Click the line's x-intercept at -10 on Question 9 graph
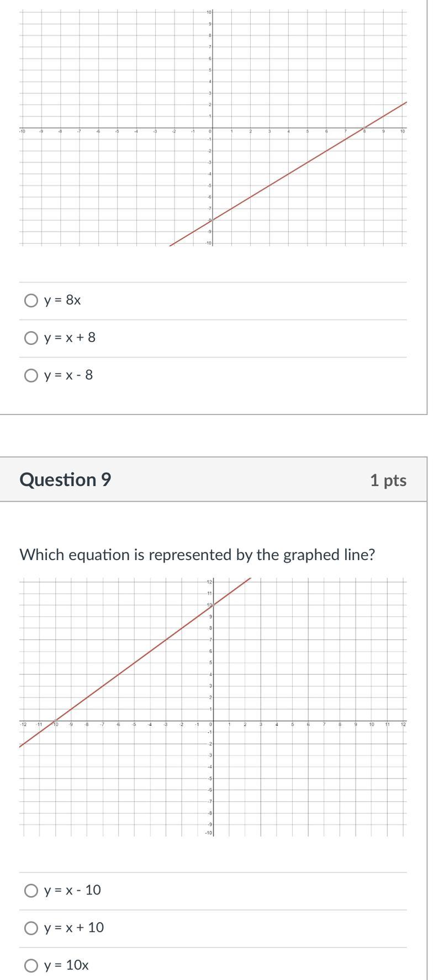434x980 pixels. tap(55, 721)
